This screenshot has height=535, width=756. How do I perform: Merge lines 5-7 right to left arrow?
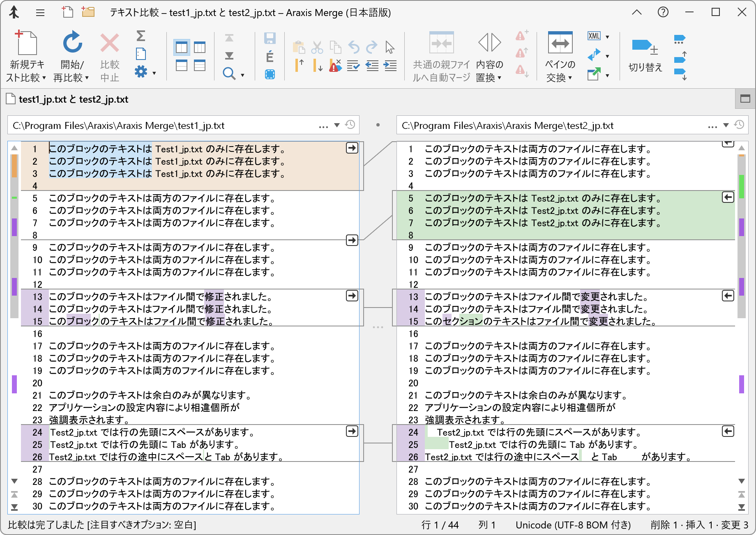728,197
